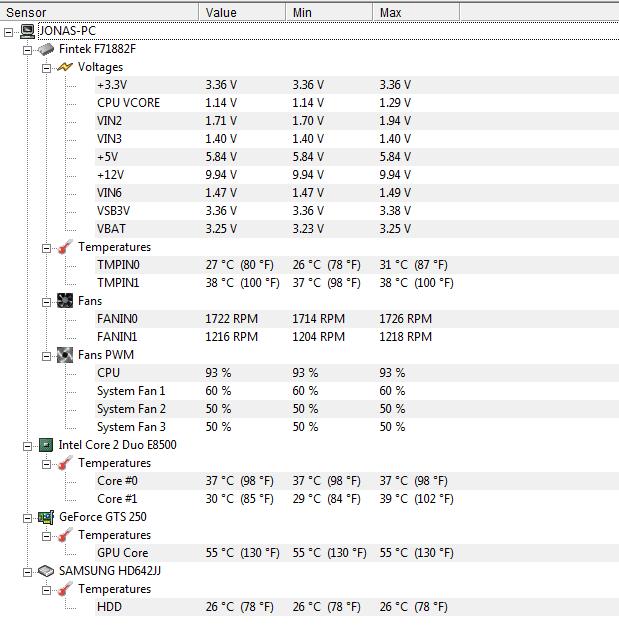619x643 pixels.
Task: Select the VIN2 voltage row
Action: coord(357,121)
